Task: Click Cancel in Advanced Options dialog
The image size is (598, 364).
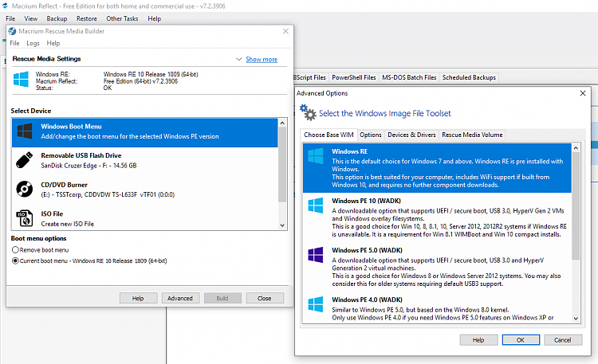Action: point(563,340)
